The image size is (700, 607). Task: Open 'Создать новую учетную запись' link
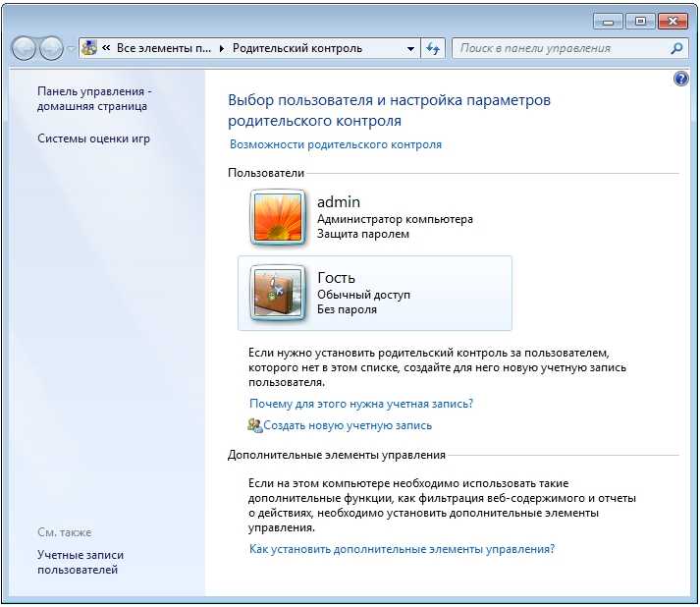348,425
